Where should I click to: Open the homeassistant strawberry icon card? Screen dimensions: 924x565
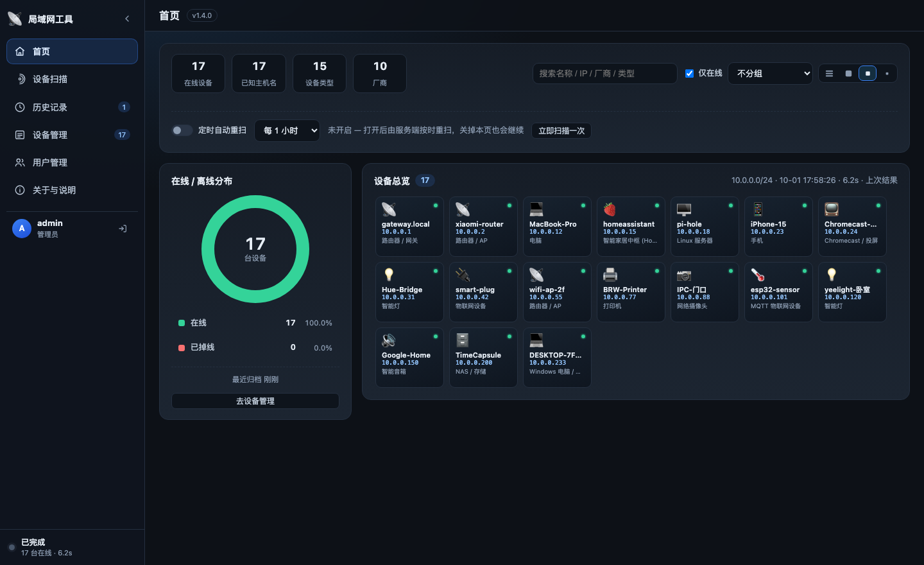631,227
